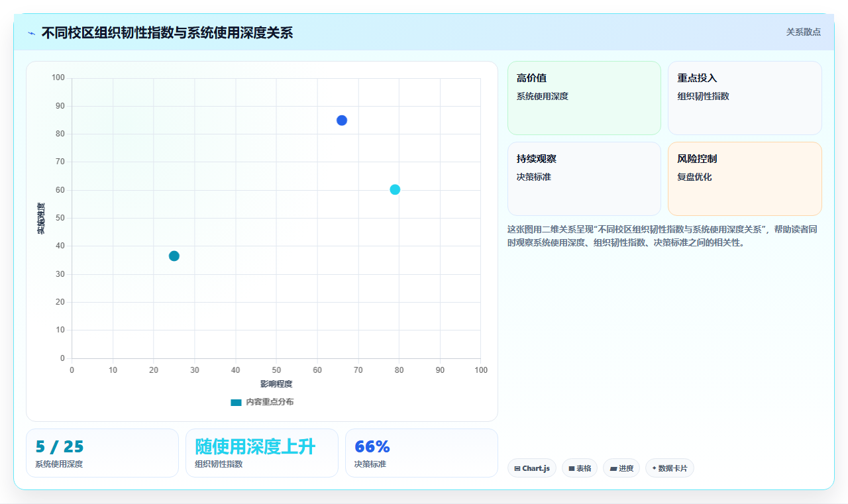Click the 66% stat value
Viewport: 848px width, 504px height.
pos(372,447)
